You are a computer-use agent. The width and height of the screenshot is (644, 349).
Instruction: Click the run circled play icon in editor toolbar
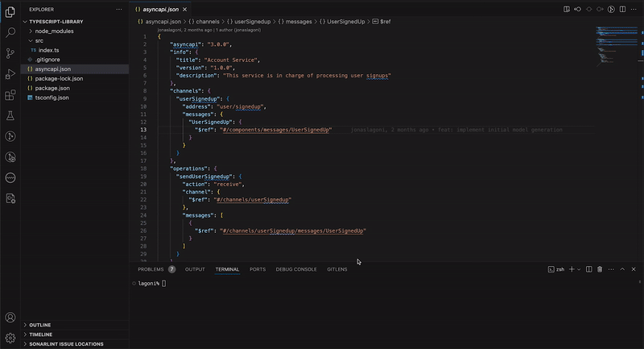(611, 9)
